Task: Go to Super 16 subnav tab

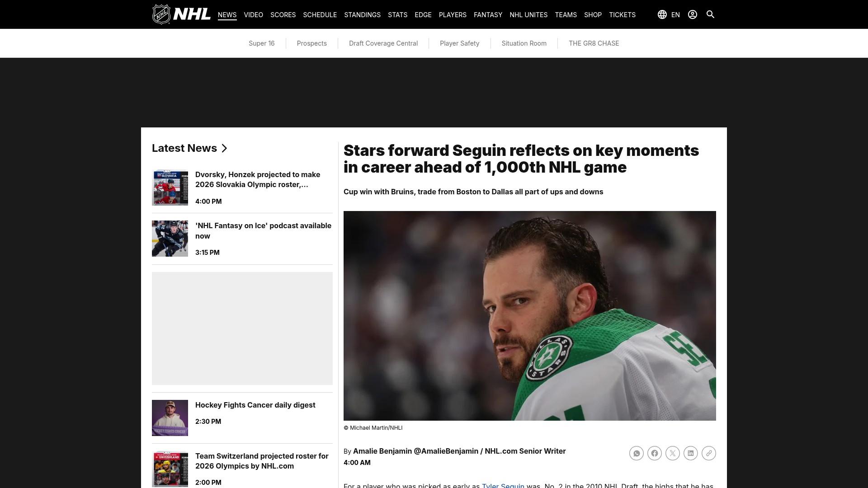Action: pyautogui.click(x=262, y=43)
